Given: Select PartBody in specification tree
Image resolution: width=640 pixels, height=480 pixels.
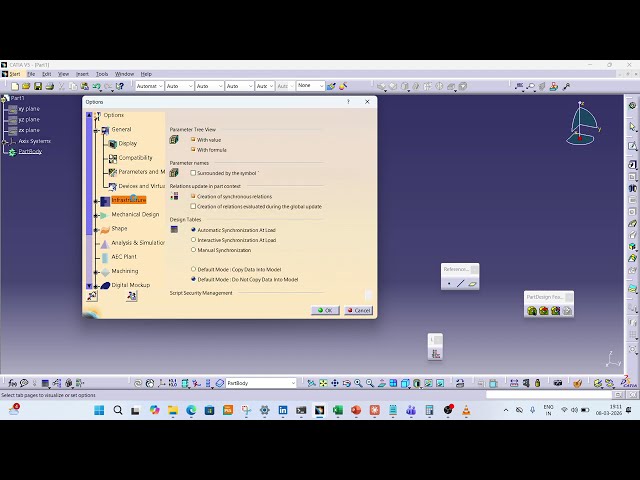Looking at the screenshot, I should point(30,151).
